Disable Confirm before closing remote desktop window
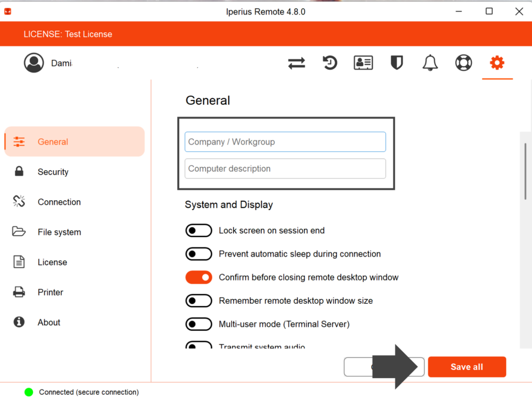 (198, 277)
